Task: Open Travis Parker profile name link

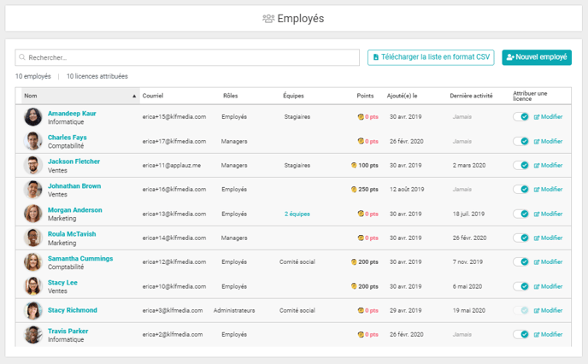Action: (68, 331)
